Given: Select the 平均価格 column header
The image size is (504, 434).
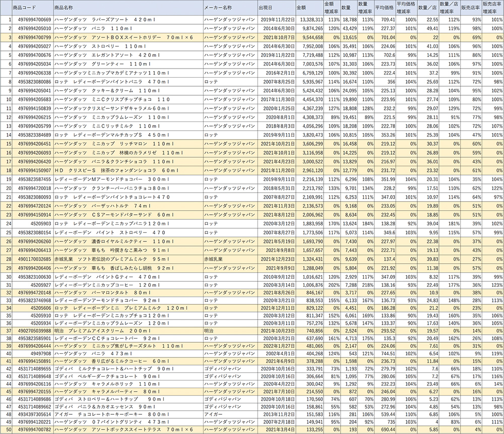Looking at the screenshot, I should coord(385,8).
